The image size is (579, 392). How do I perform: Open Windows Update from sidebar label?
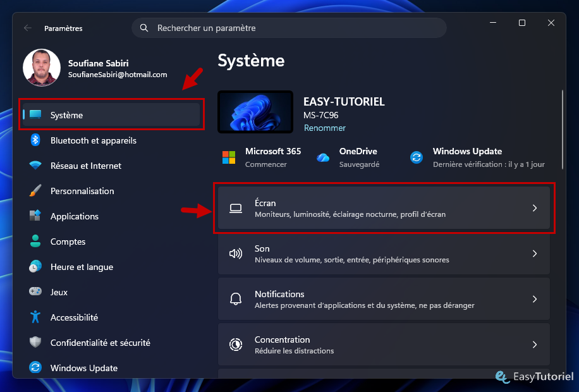[x=84, y=368]
